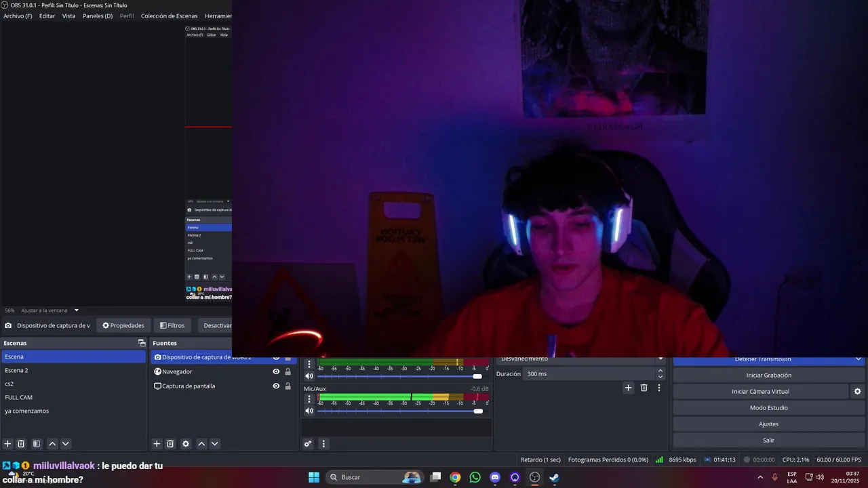Open Perfil menu
Screen dimensions: 868x488
[x=127, y=16]
